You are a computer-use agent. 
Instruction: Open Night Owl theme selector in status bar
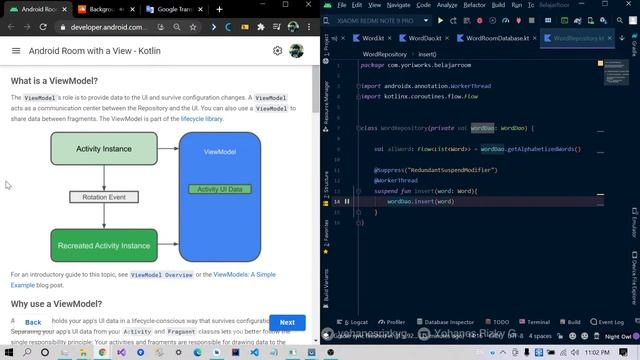(x=618, y=336)
